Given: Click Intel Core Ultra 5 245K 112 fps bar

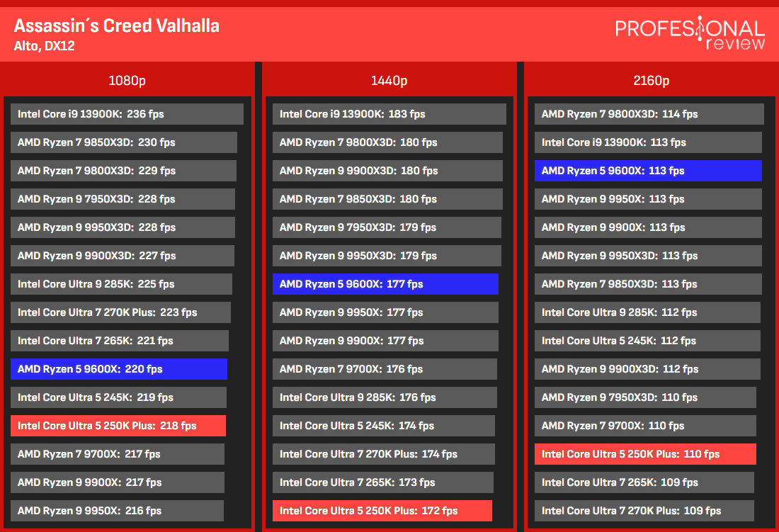Looking at the screenshot, I should 647,340.
